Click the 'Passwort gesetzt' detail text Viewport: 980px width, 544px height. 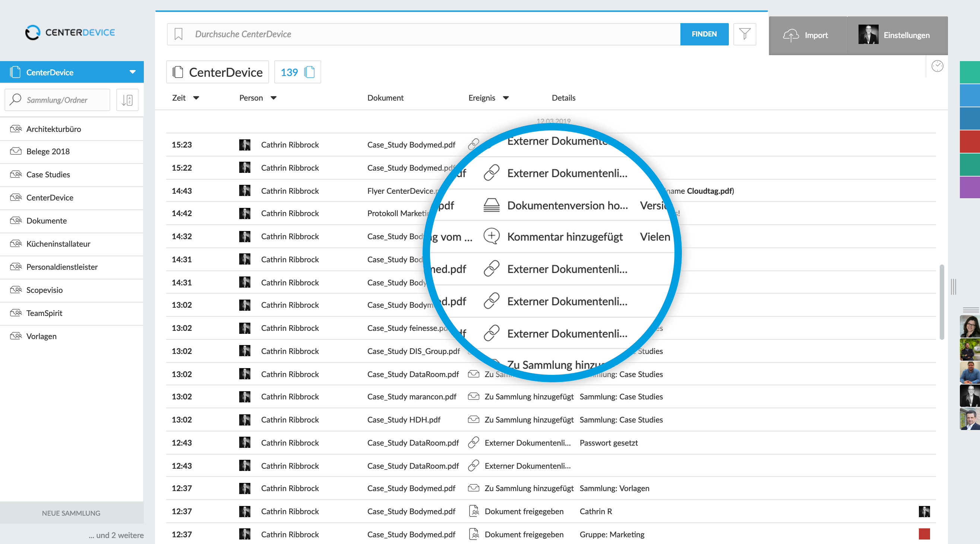click(x=609, y=443)
